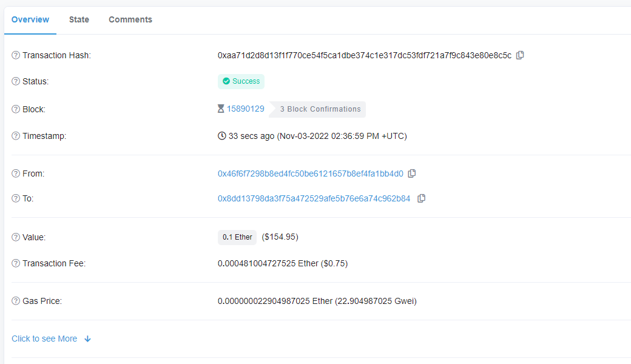Click green check icon in Success badge
The image size is (631, 364).
[x=226, y=81]
